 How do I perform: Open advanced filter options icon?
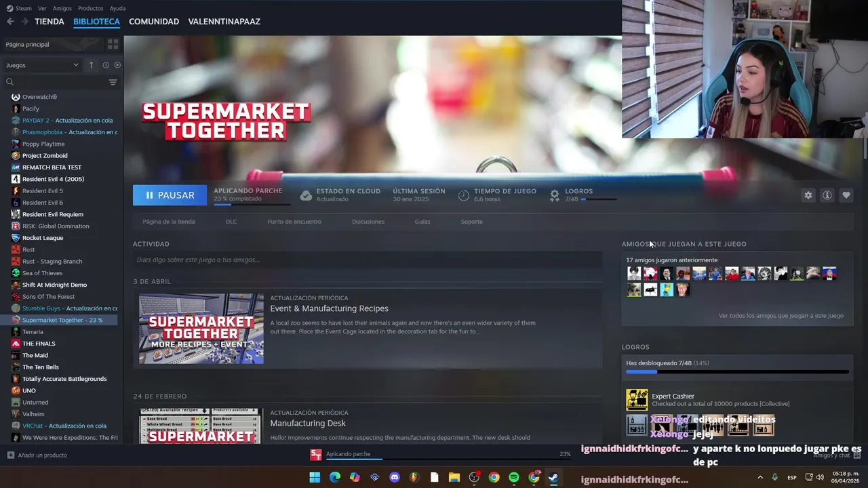[x=113, y=82]
